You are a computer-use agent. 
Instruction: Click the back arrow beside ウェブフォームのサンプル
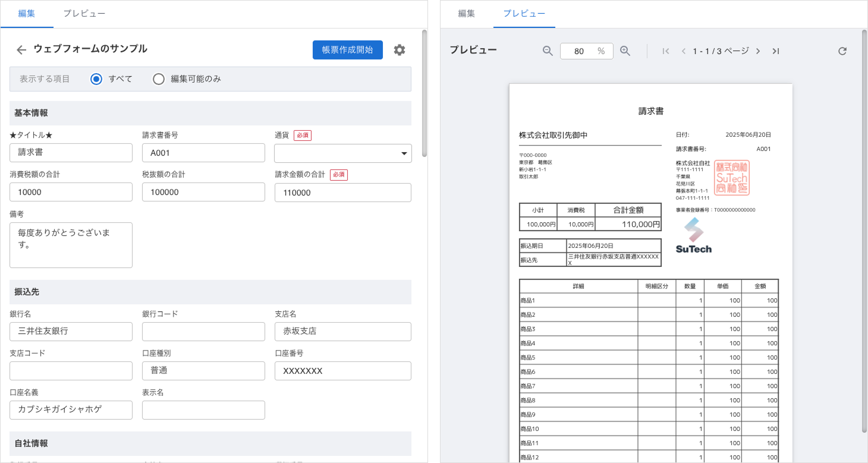click(x=21, y=50)
